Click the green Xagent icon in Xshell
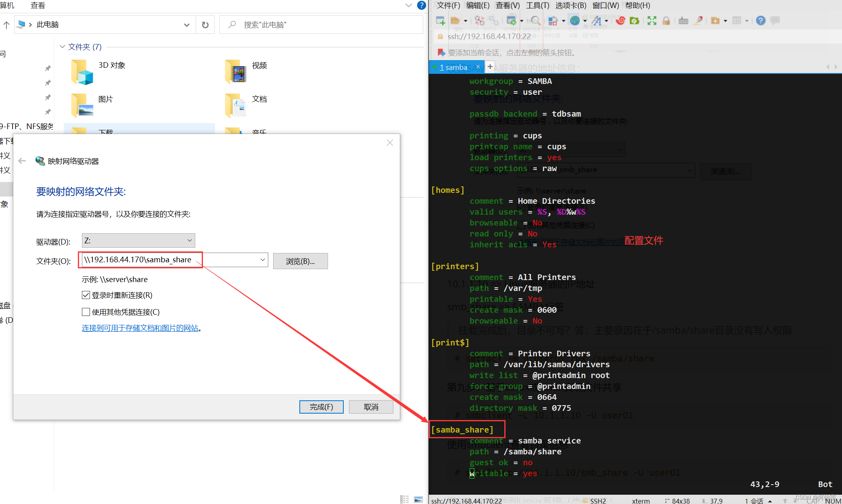 pyautogui.click(x=635, y=21)
